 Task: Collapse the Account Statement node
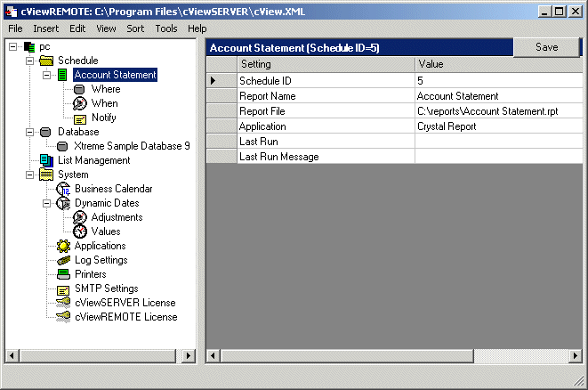point(46,75)
